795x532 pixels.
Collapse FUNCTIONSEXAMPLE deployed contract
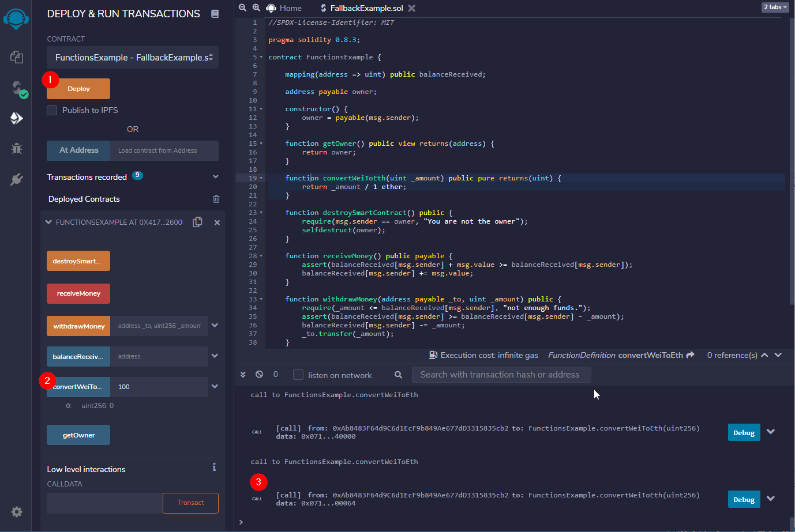click(48, 222)
